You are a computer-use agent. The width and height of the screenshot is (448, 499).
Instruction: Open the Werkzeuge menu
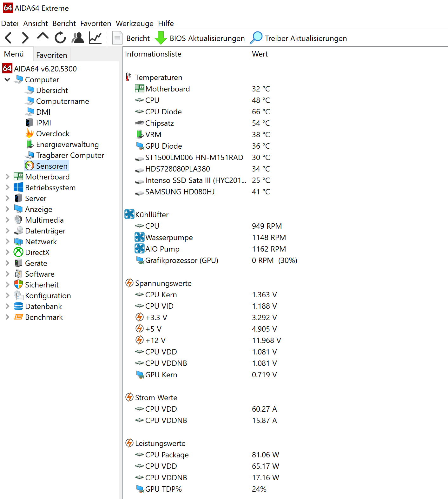tap(135, 24)
